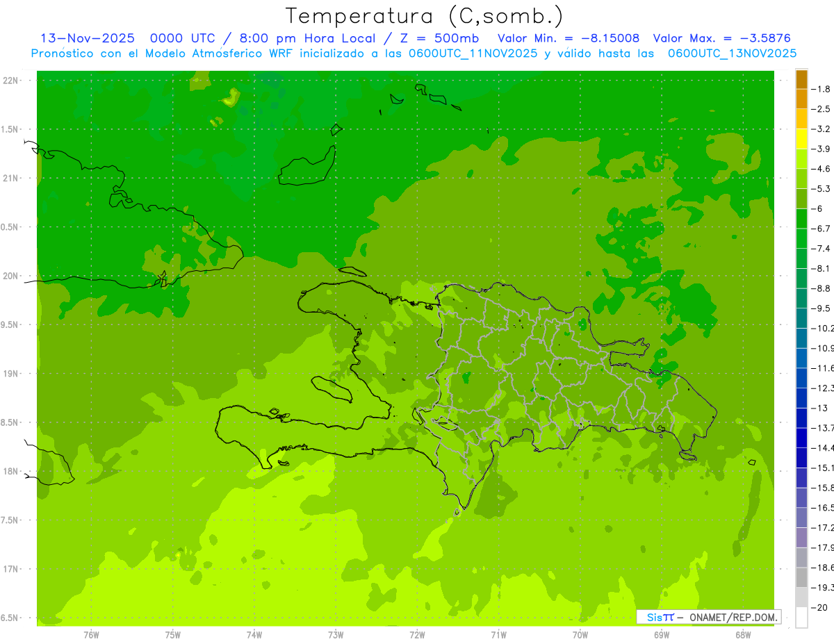This screenshot has height=644, width=834.
Task: Click the "-10.2" color bar label
Action: [822, 328]
